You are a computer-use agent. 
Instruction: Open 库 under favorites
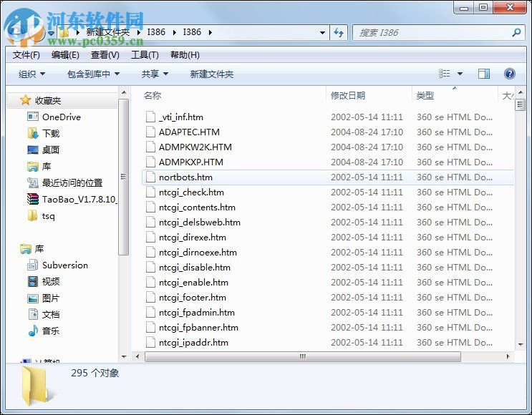point(47,166)
